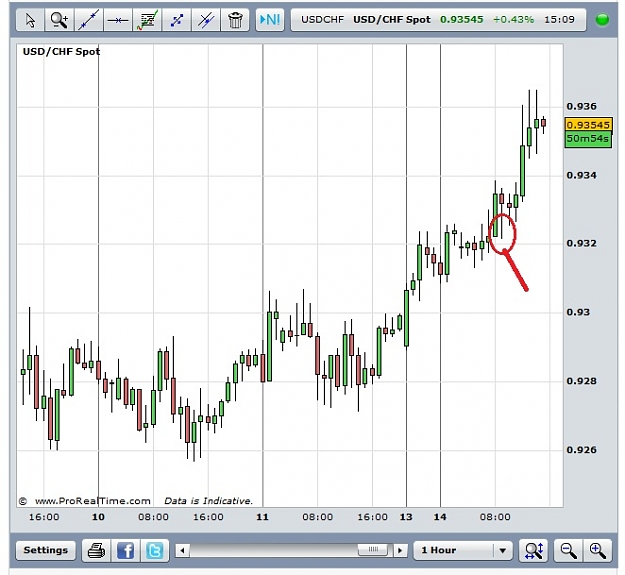The height and width of the screenshot is (575, 625).
Task: Select the arrow pointer tool
Action: click(x=30, y=20)
